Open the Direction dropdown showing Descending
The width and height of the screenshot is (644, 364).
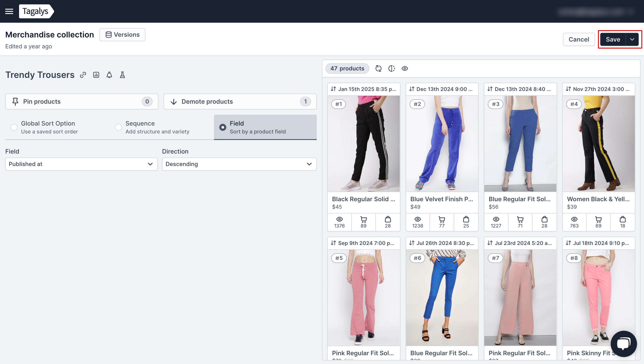tap(239, 164)
